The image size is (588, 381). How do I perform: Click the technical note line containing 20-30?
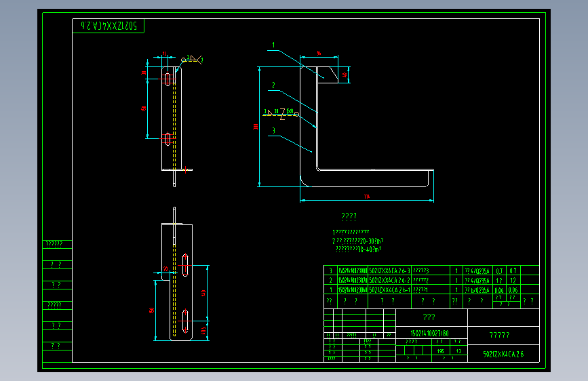[x=357, y=241]
